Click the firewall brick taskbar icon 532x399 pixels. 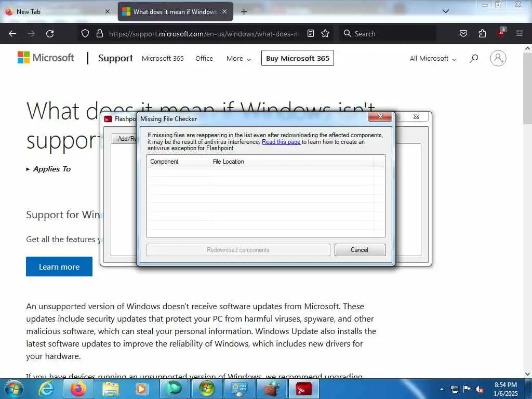pyautogui.click(x=272, y=389)
